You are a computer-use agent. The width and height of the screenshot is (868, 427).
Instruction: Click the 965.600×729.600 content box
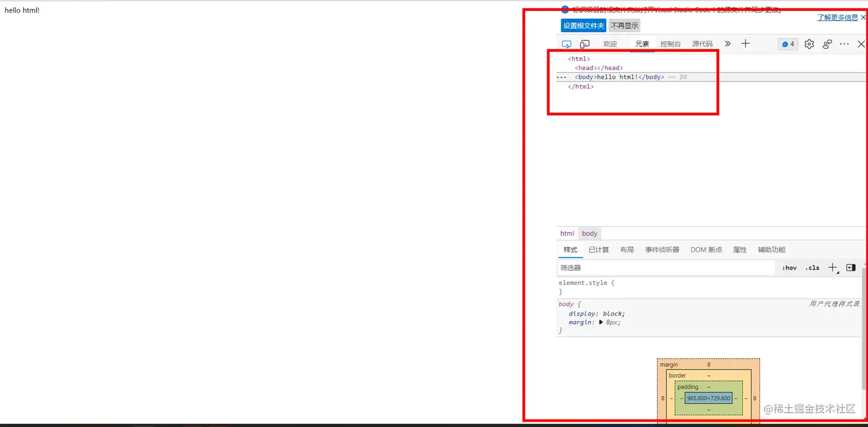(708, 398)
